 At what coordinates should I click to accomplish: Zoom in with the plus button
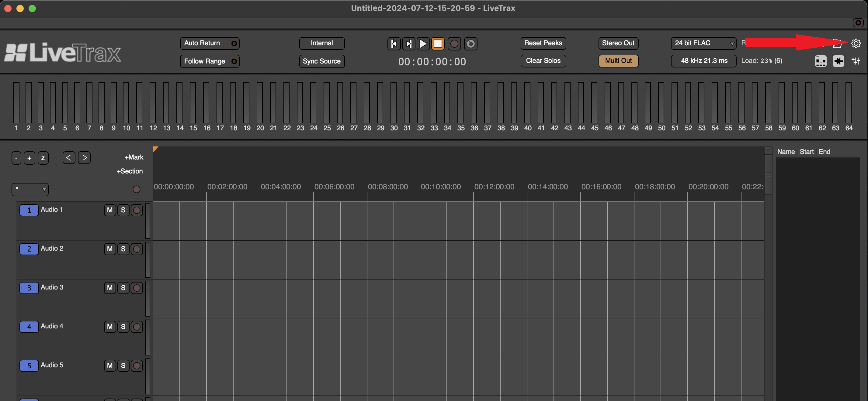[29, 158]
